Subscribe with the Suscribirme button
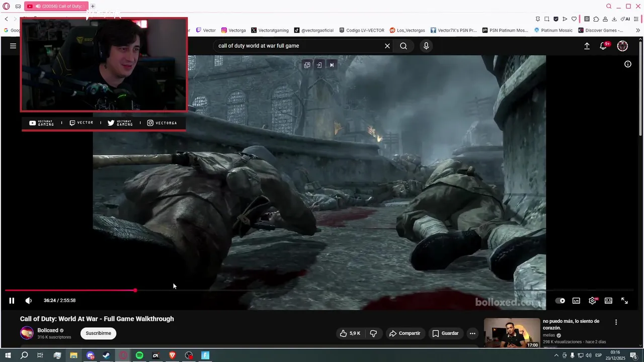This screenshot has width=644, height=362. [98, 333]
